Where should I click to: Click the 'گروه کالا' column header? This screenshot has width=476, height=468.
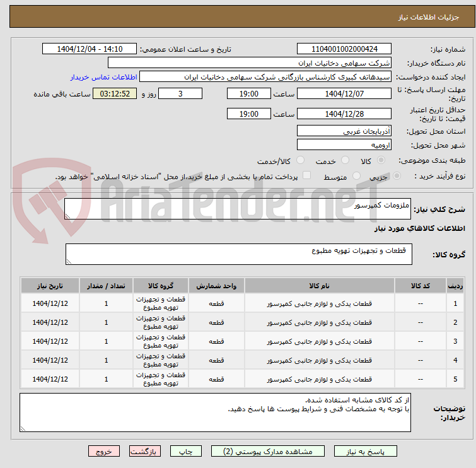(x=161, y=286)
